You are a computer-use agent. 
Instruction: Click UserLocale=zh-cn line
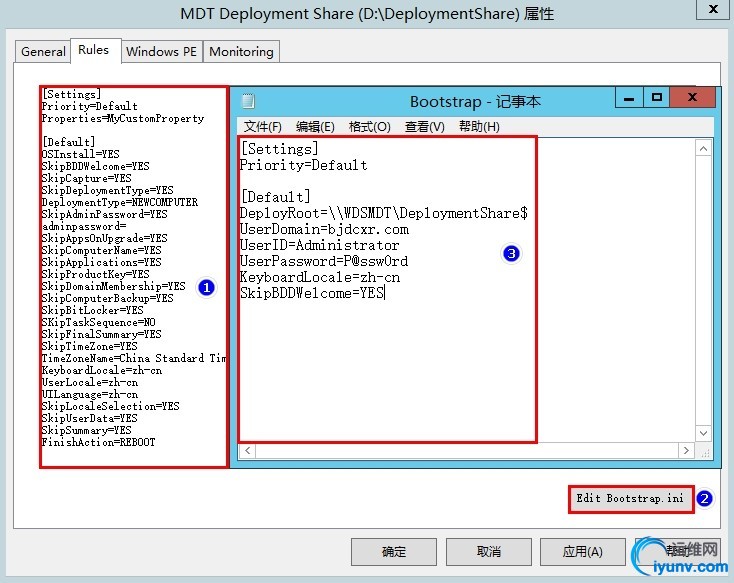point(90,382)
